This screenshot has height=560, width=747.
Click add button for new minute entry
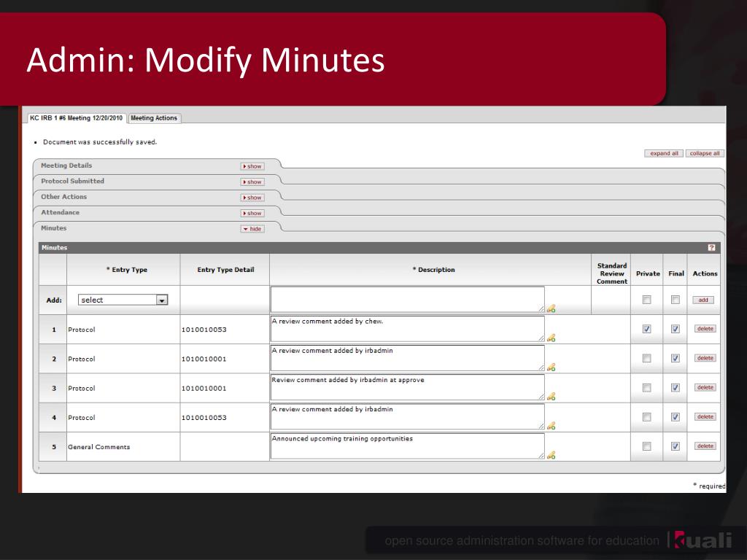(x=703, y=300)
